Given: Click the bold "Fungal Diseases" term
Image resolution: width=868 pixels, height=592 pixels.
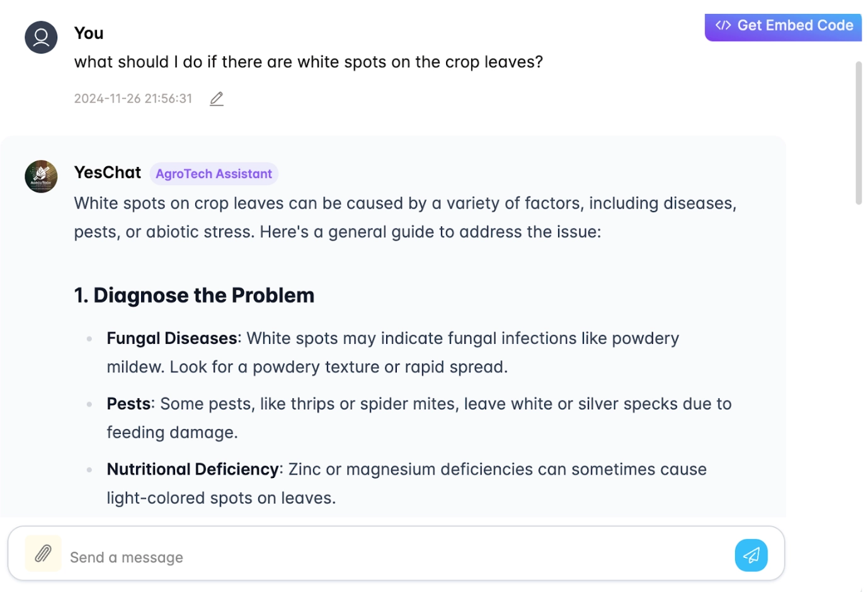Looking at the screenshot, I should [x=172, y=339].
